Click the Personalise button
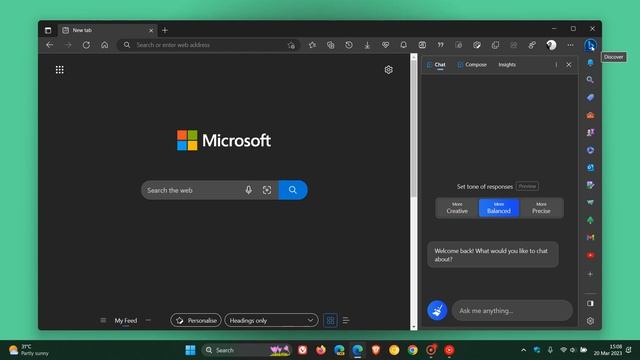 point(196,320)
